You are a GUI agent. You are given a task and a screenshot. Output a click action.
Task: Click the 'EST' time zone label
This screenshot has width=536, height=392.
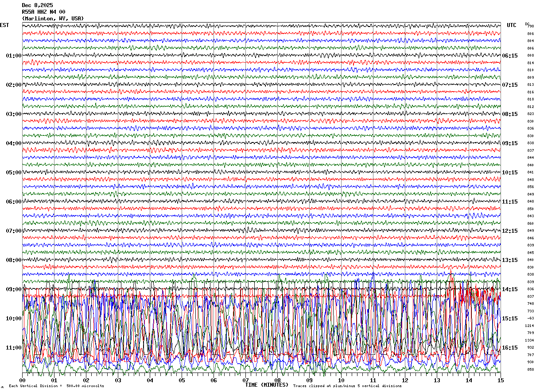coord(4,25)
